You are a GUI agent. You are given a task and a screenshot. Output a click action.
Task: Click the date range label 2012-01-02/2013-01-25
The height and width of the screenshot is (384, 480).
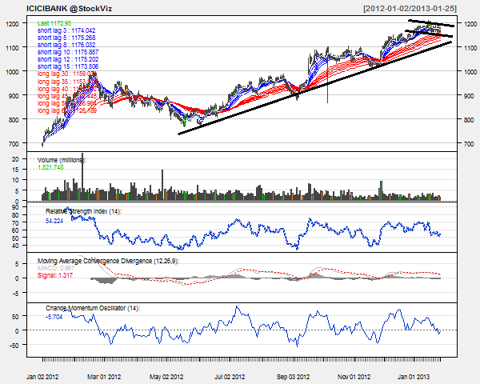point(410,9)
